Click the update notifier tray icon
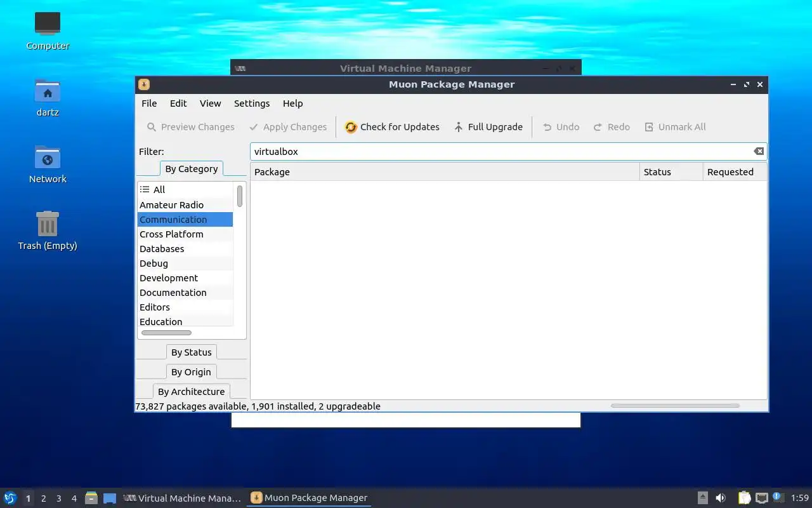Viewport: 812px width, 508px height. [x=778, y=498]
